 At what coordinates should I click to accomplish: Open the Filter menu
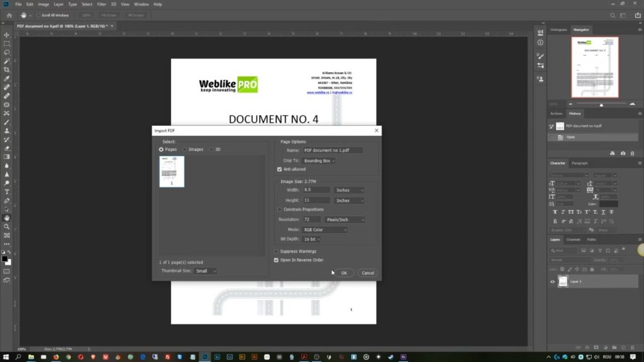click(101, 4)
